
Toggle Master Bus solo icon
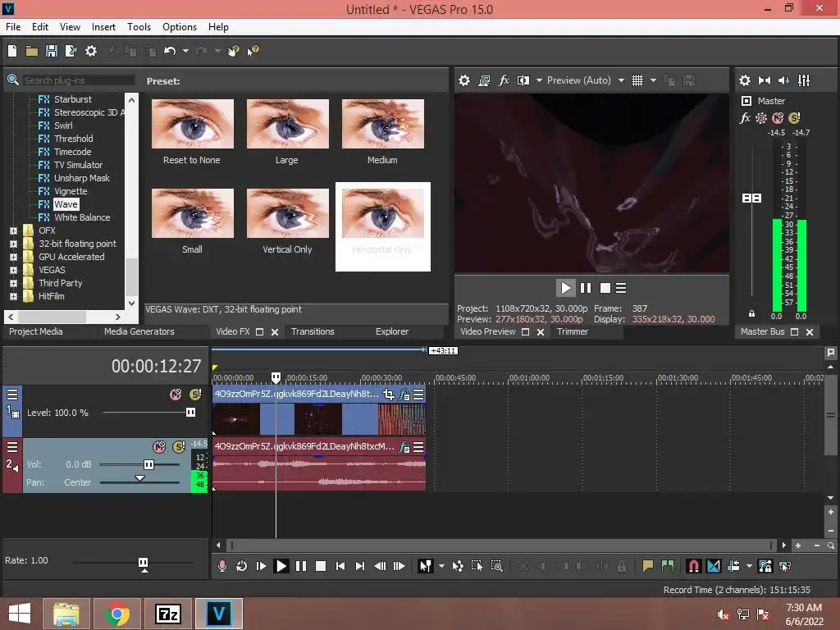point(794,118)
